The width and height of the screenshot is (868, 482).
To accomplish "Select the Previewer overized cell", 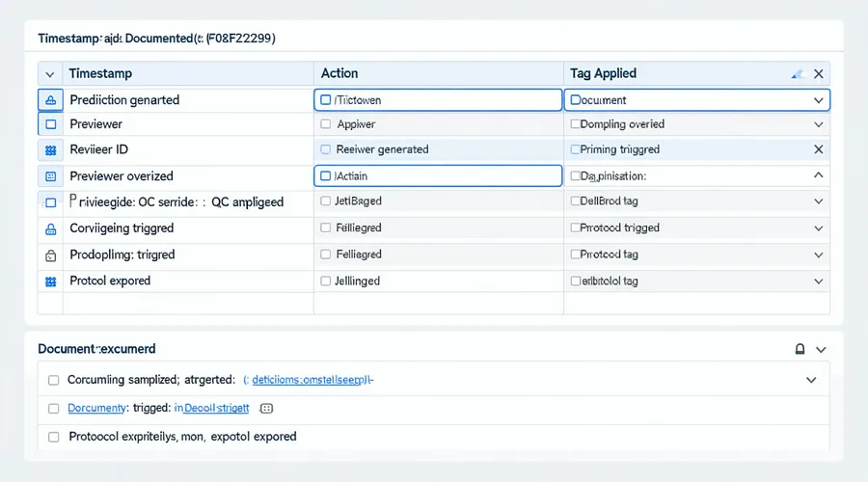I will tap(188, 176).
